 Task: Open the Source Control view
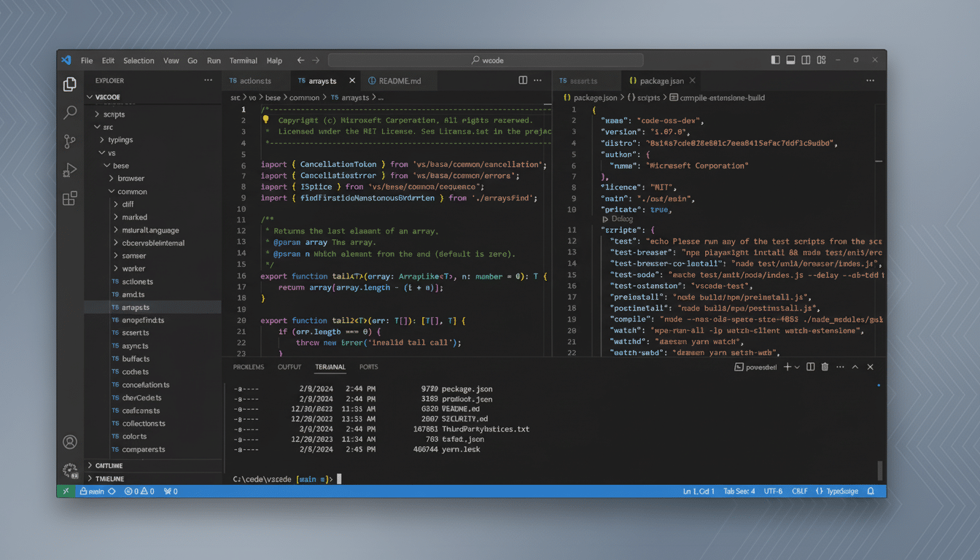(x=69, y=141)
